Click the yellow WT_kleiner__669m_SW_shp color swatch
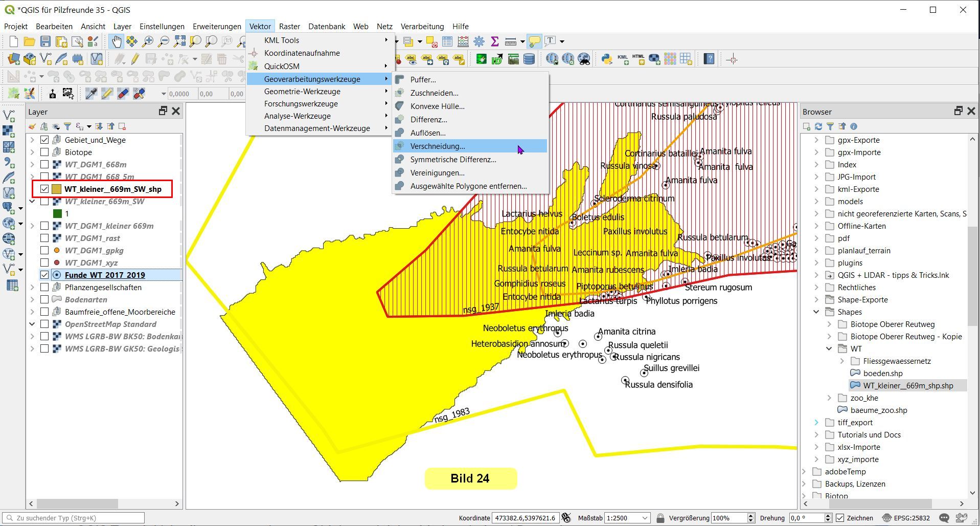The width and height of the screenshot is (980, 526). [x=57, y=189]
